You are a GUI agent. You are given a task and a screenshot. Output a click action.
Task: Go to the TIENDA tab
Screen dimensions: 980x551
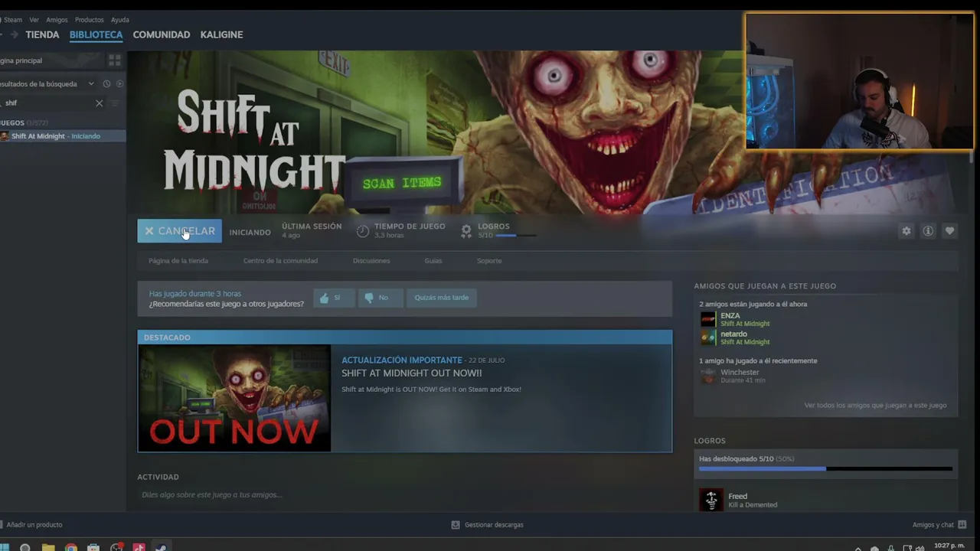(x=42, y=34)
